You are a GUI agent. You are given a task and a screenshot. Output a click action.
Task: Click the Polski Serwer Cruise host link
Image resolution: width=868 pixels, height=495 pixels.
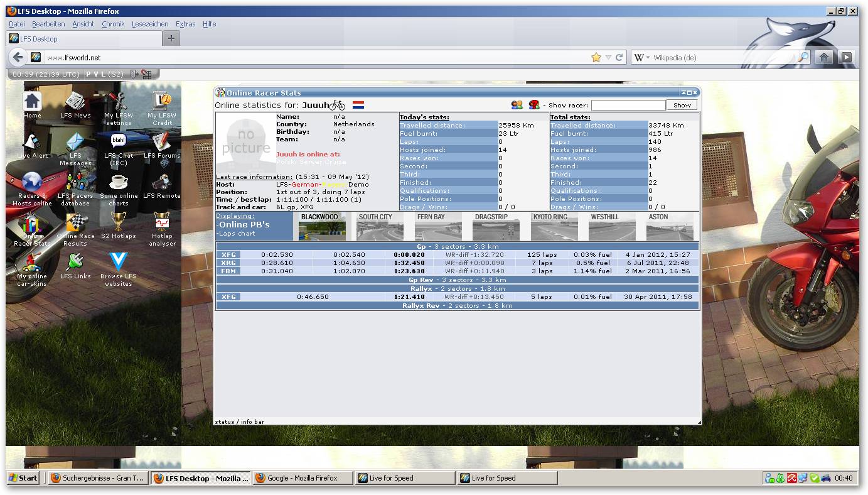point(311,162)
